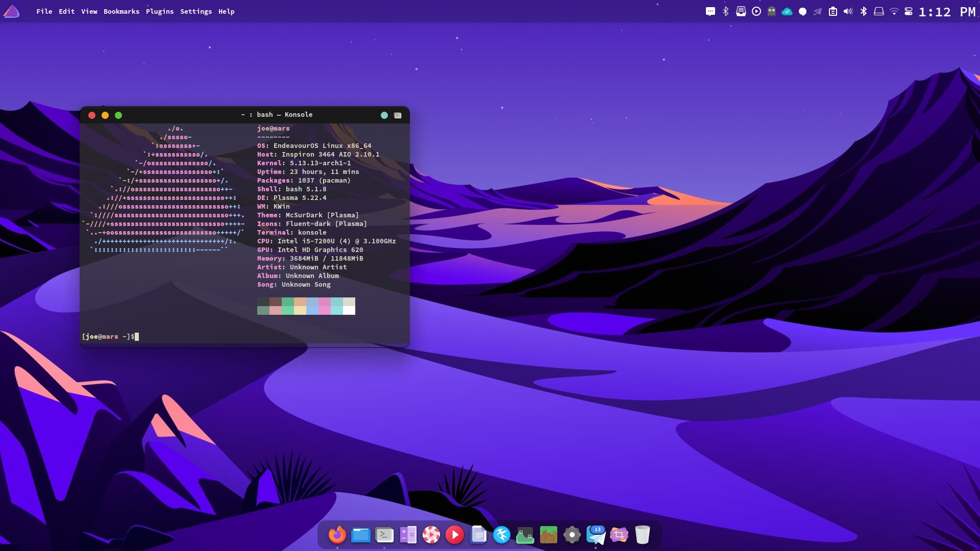Click the bright white Bluetooth tray icon

864,11
